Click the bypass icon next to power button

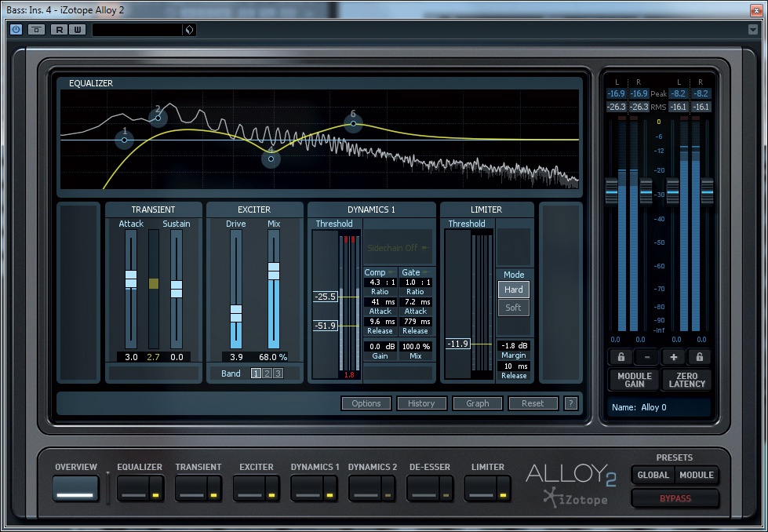36,29
